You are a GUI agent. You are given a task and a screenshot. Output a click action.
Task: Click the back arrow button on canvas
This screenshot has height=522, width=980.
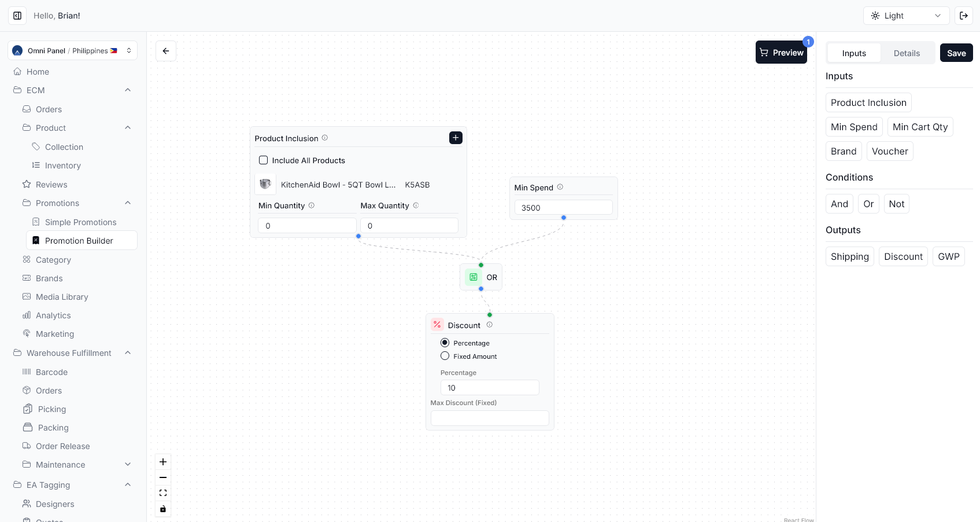[166, 51]
